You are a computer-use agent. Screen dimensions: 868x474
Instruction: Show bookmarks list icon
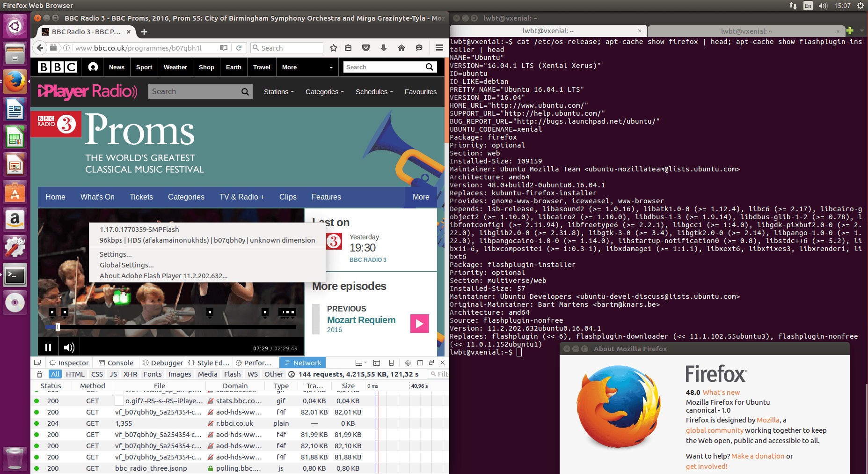click(348, 48)
